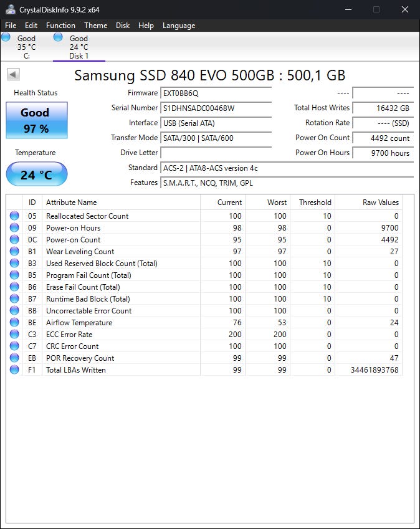Click the Interface field USB (Serial ATA)
Image resolution: width=420 pixels, height=529 pixels.
pyautogui.click(x=216, y=123)
